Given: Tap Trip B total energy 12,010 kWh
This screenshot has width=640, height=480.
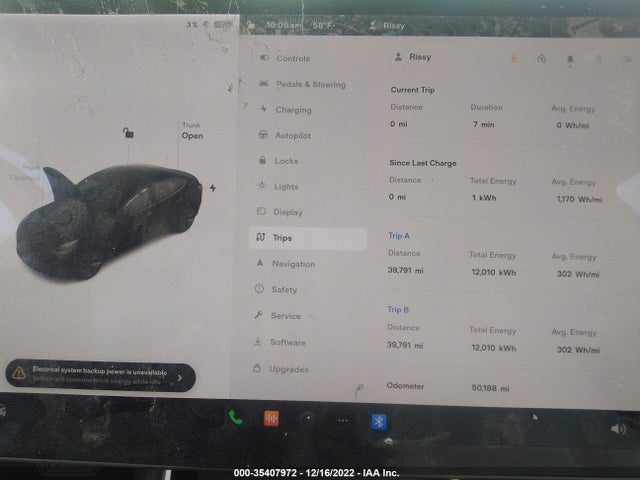Looking at the screenshot, I should click(494, 348).
